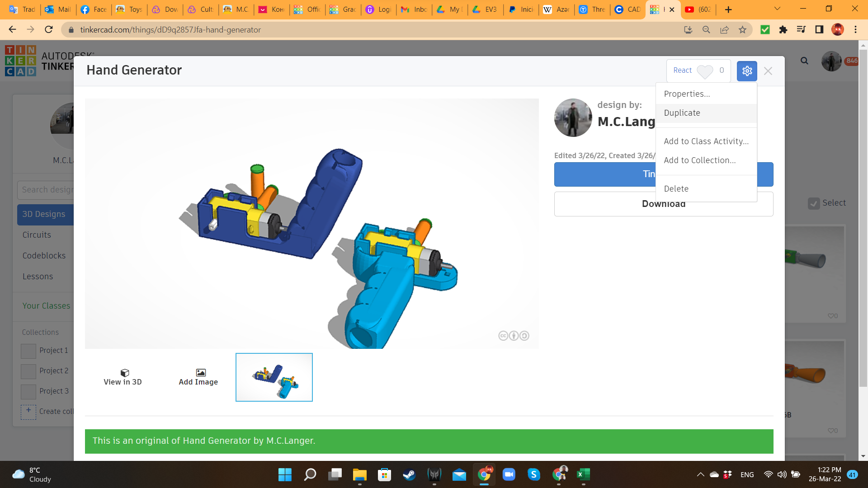Toggle the Select checkbox
This screenshot has width=868, height=488.
tap(814, 203)
